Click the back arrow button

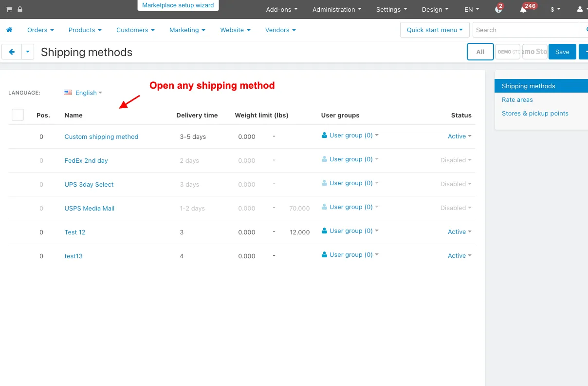(x=12, y=52)
